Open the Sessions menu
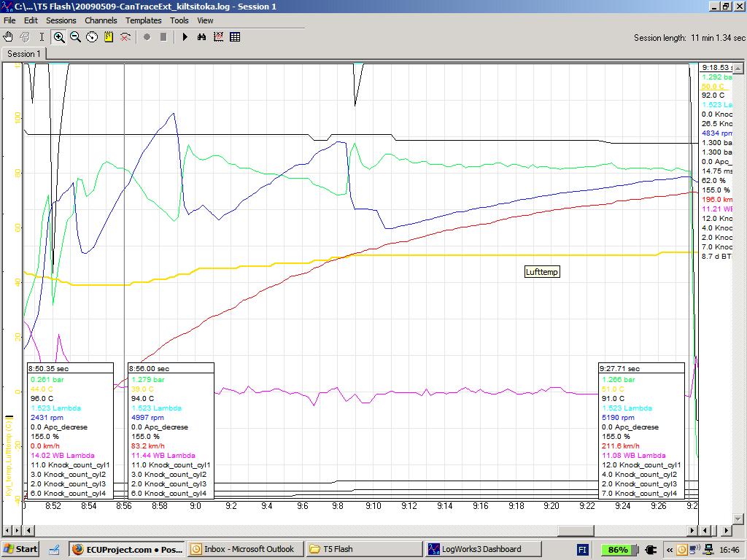This screenshot has height=560, width=747. coord(61,20)
